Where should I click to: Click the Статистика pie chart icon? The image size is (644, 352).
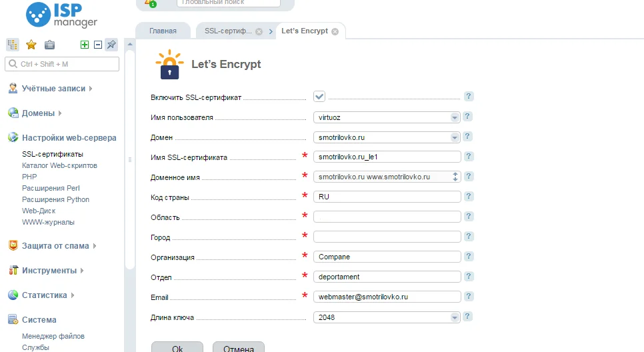pyautogui.click(x=13, y=295)
